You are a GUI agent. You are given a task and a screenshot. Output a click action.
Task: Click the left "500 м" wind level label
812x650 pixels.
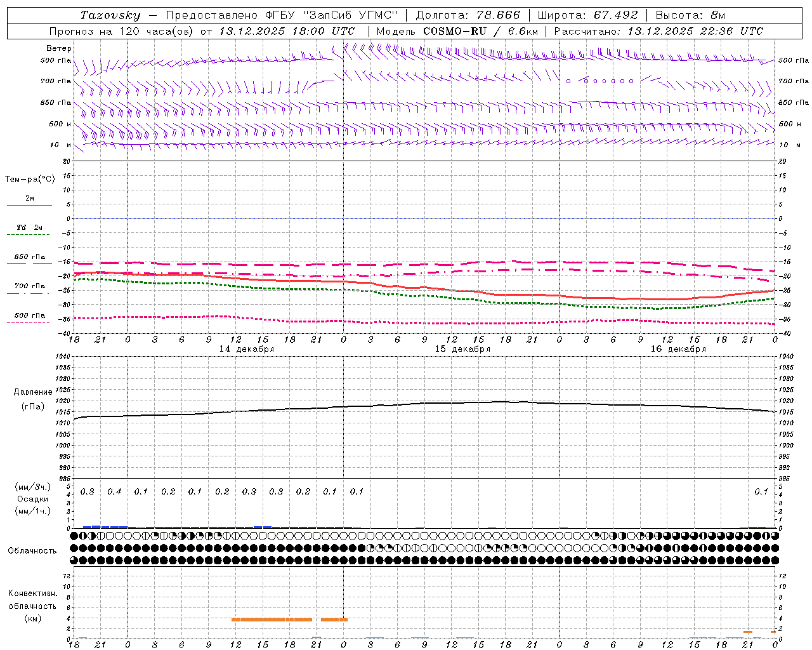tap(60, 124)
